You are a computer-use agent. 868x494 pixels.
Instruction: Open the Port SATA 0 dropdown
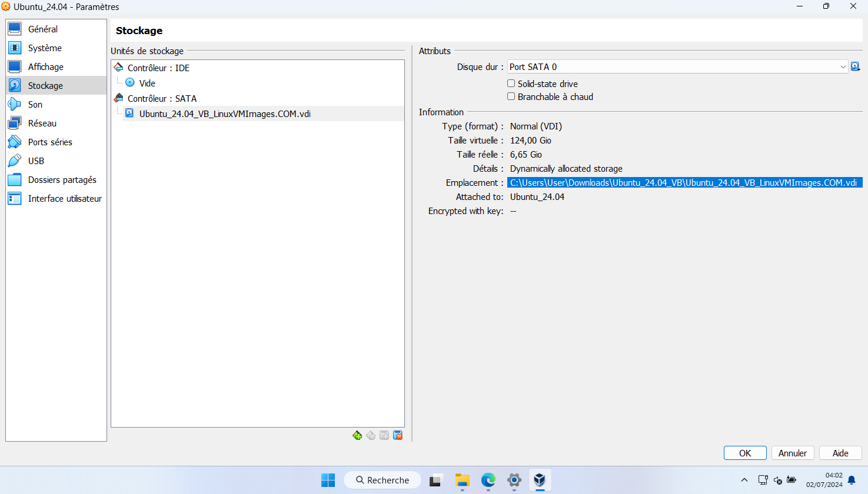tap(677, 66)
